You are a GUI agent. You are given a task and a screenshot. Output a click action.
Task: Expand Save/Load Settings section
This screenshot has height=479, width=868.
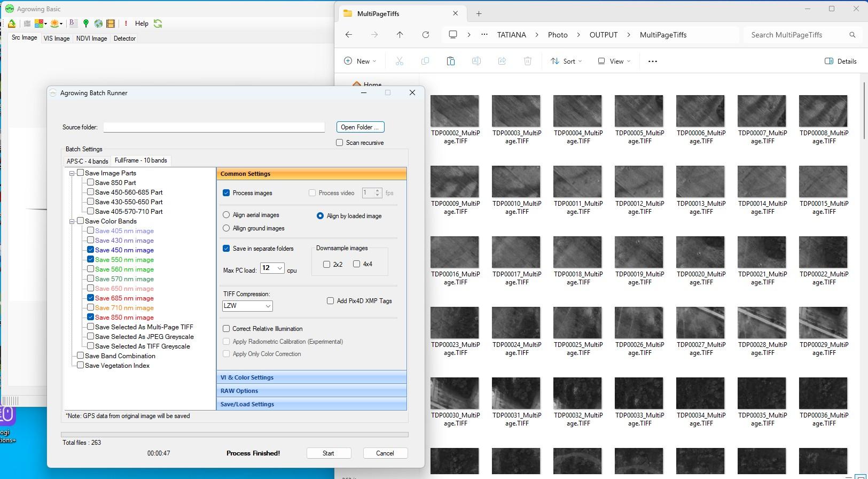[x=311, y=404]
